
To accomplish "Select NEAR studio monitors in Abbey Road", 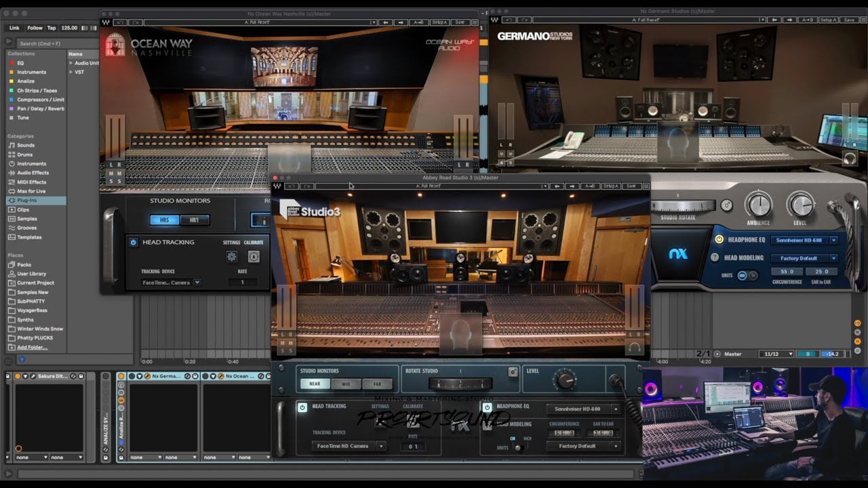I will (x=315, y=384).
